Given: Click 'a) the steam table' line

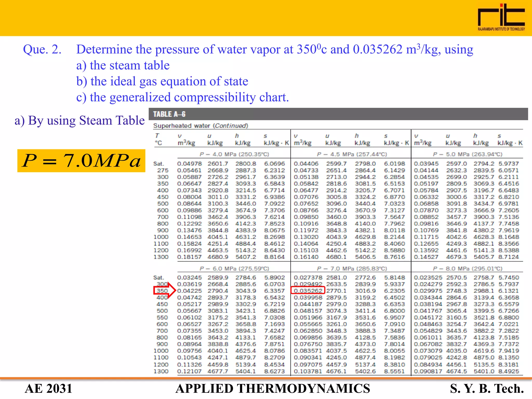Looking at the screenshot, I should [x=123, y=65].
